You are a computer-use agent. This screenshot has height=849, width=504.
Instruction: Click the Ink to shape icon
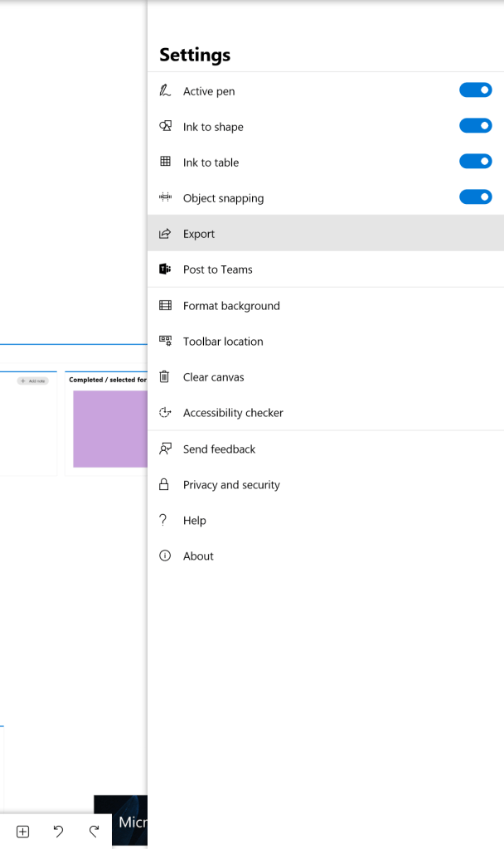click(x=165, y=127)
